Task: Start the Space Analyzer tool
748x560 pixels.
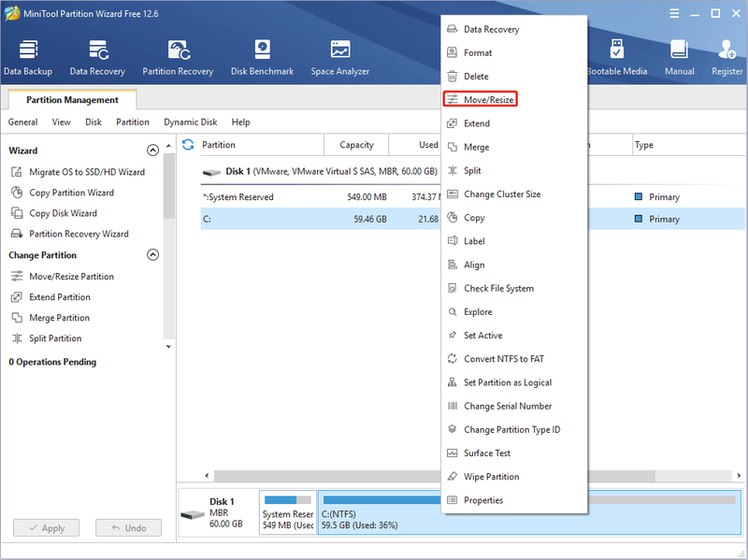Action: tap(340, 58)
